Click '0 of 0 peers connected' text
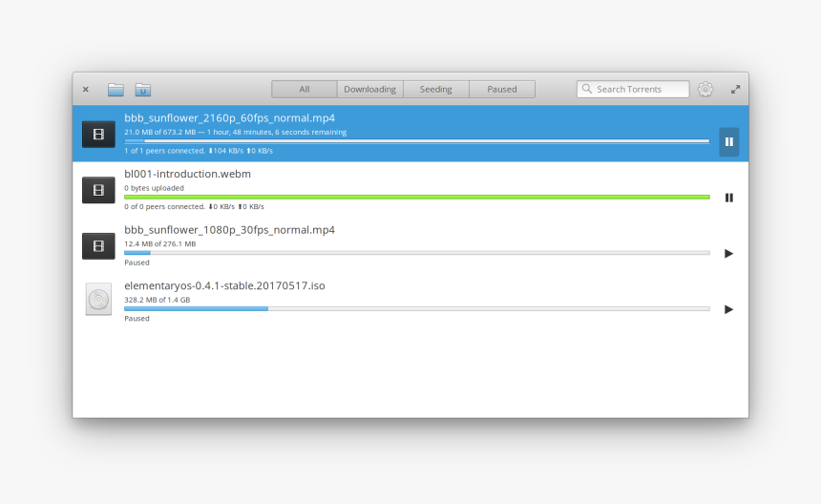Viewport: 821px width, 504px height. click(x=164, y=207)
